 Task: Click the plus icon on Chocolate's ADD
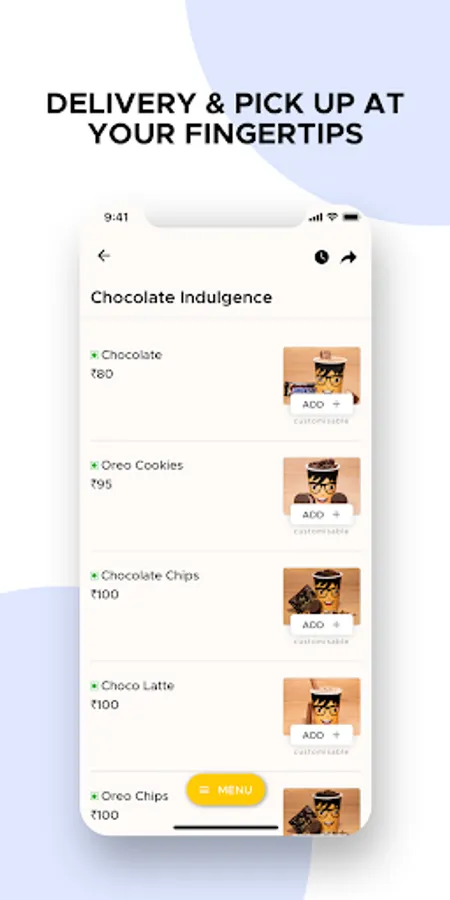pos(336,404)
